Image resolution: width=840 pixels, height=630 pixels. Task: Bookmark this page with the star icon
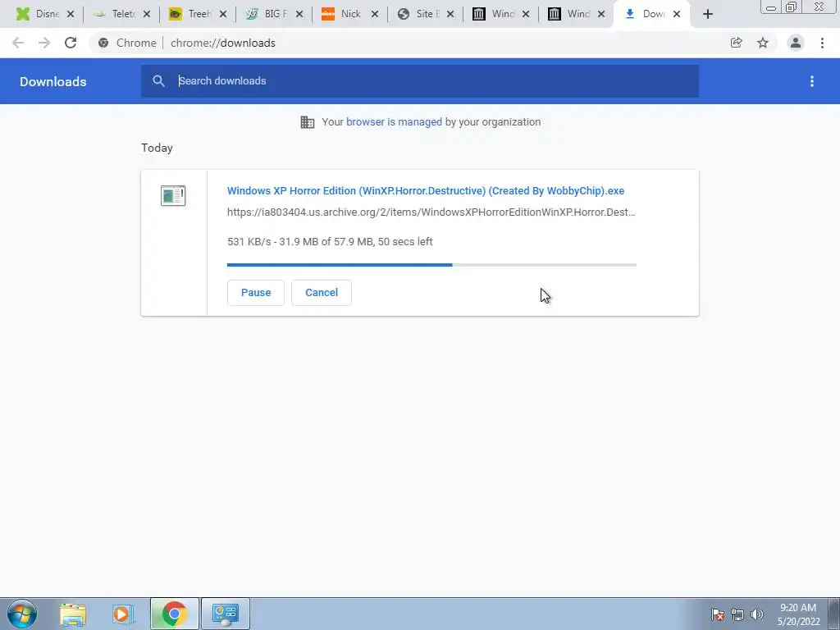(x=763, y=43)
